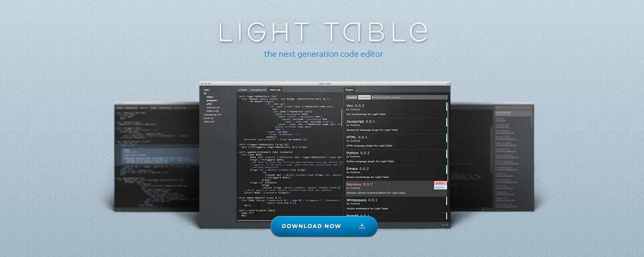Click the Download Now button

tap(324, 226)
